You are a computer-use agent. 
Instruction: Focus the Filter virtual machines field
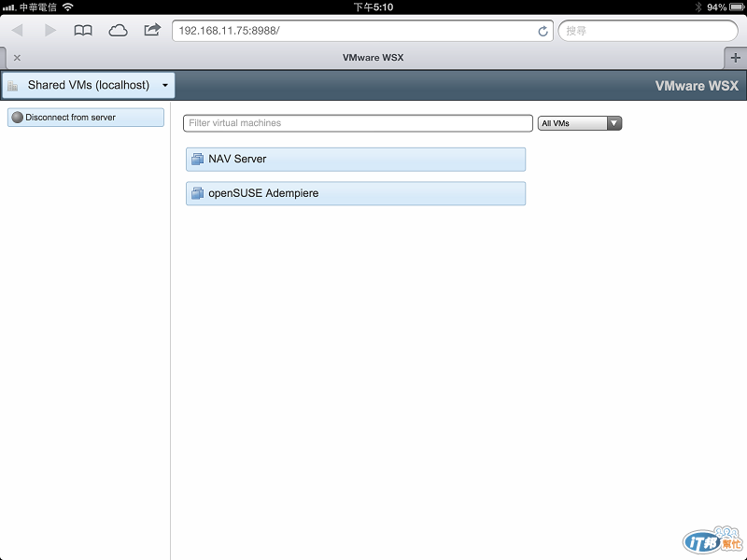coord(358,123)
